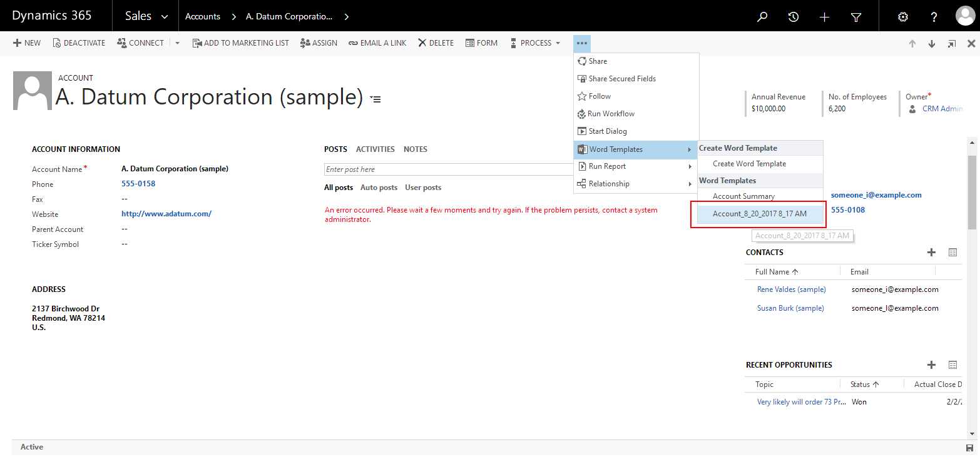The height and width of the screenshot is (457, 980).
Task: Go to next record down arrow
Action: pyautogui.click(x=932, y=44)
